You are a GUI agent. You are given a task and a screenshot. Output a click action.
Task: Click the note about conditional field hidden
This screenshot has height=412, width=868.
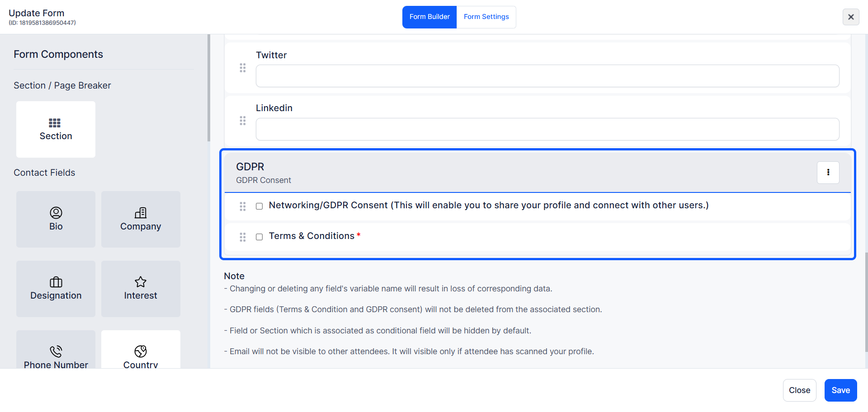(x=377, y=331)
